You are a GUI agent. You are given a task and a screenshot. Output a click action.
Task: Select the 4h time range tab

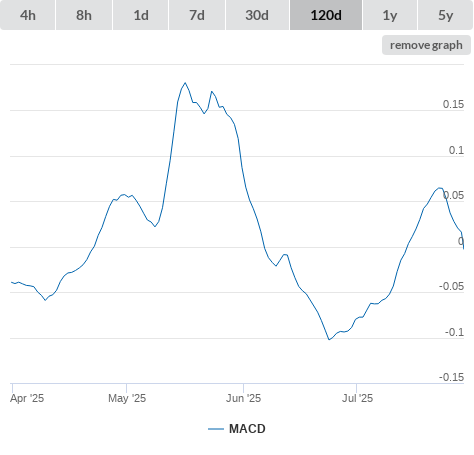pos(28,15)
